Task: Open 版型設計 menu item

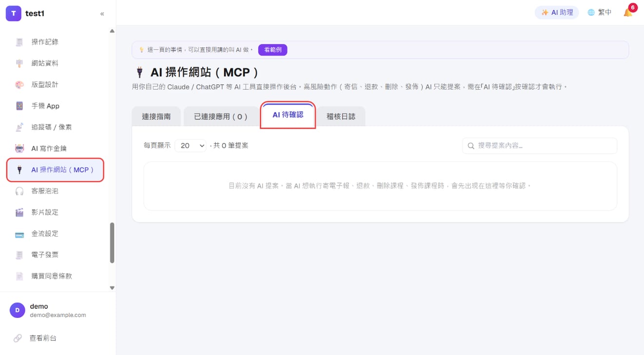Action: 55,85
